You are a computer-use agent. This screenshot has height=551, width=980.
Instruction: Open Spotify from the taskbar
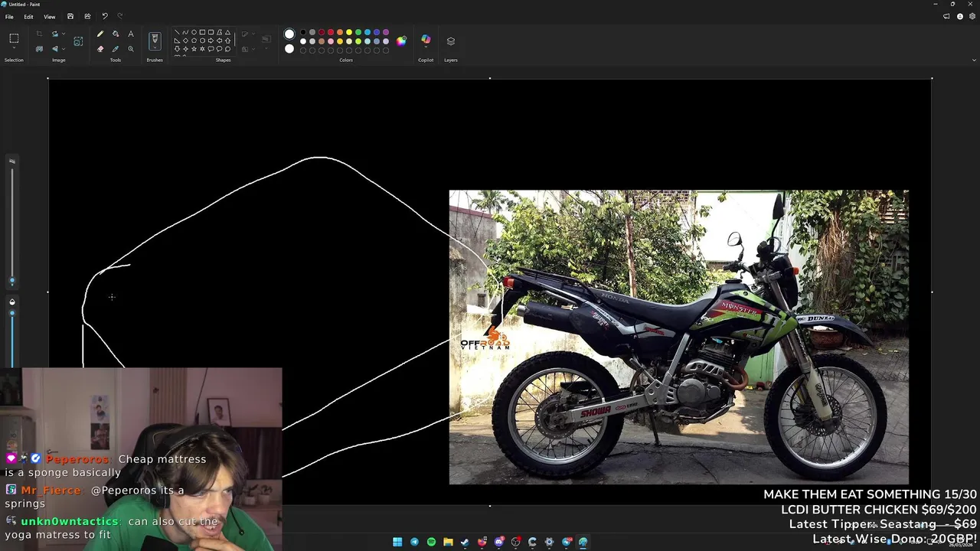[x=431, y=542]
